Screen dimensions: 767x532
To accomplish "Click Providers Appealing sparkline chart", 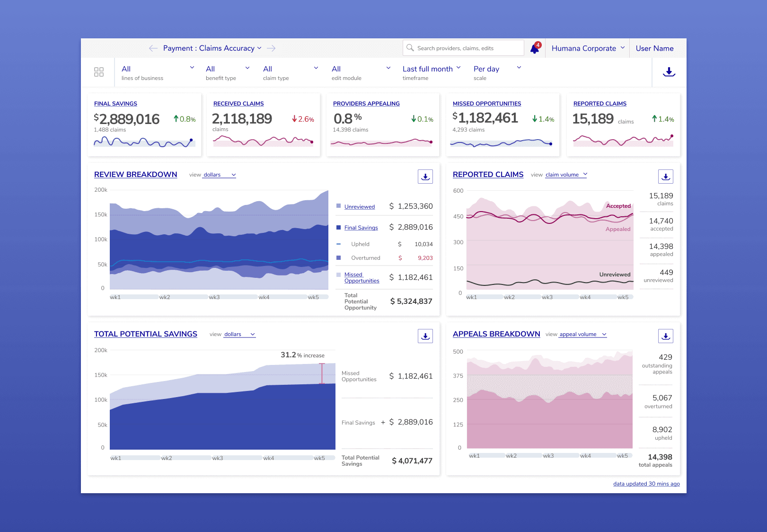I will click(382, 142).
